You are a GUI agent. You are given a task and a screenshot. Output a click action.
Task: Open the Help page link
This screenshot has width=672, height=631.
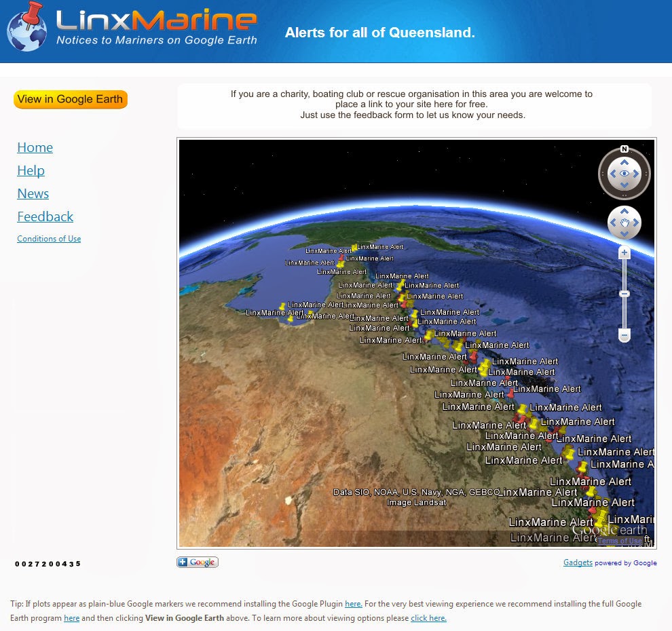click(x=31, y=170)
